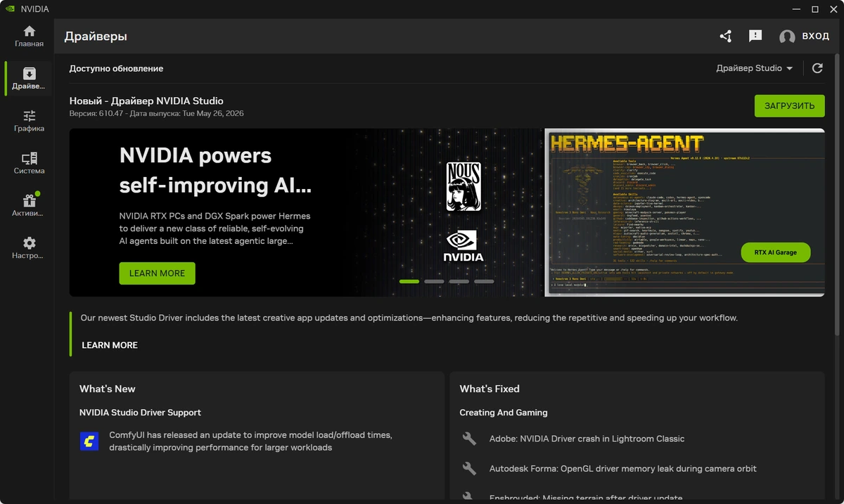Viewport: 844px width, 504px height.
Task: Click the ComfyUI update description text
Action: click(x=250, y=441)
